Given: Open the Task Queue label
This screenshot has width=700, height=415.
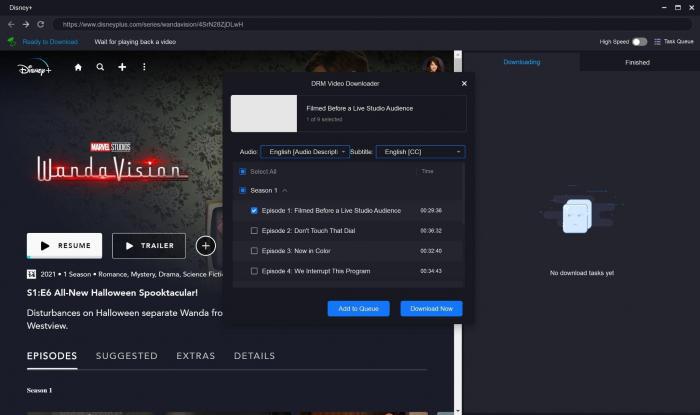Looking at the screenshot, I should point(679,42).
